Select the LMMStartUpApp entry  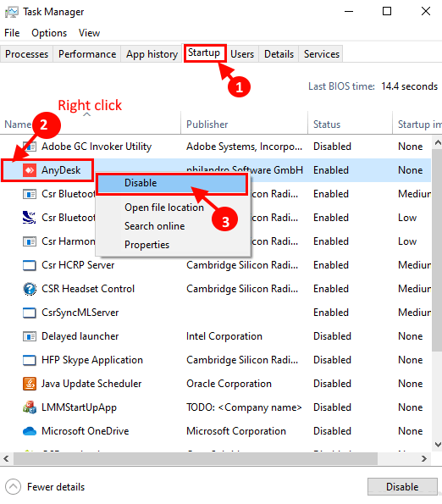point(79,407)
